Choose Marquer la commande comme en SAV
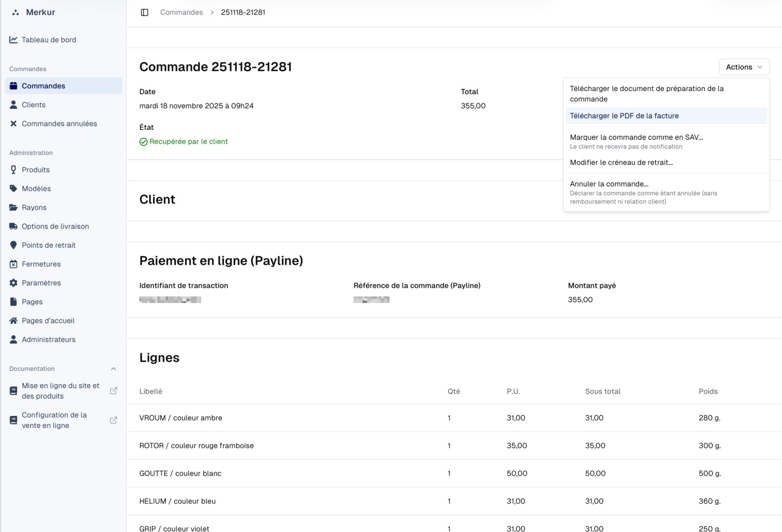 [636, 137]
